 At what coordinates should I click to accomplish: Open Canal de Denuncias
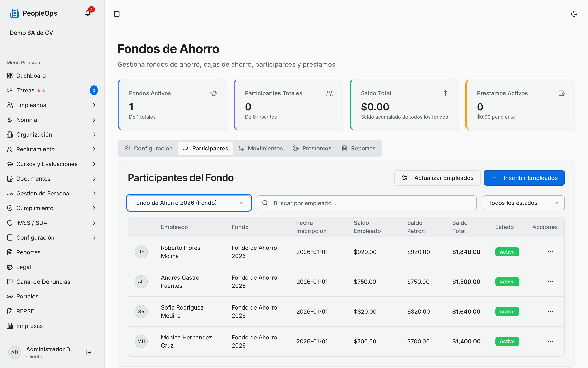[52, 282]
